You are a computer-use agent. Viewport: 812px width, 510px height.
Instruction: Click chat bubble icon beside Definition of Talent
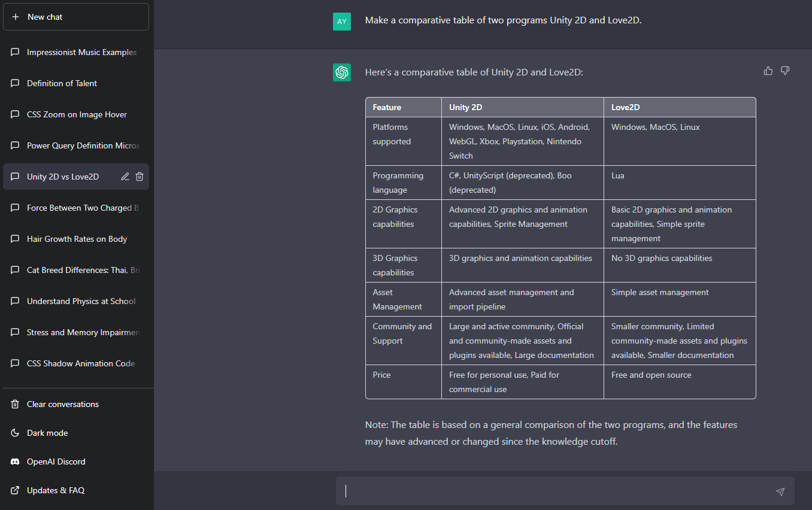[x=15, y=83]
